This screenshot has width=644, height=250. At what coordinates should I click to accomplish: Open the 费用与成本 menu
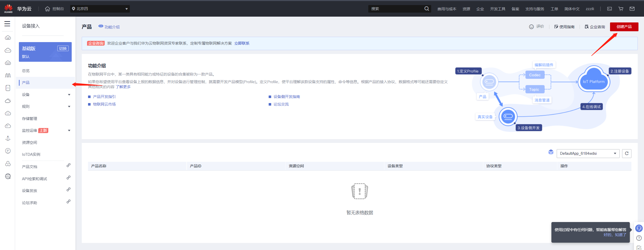click(447, 9)
